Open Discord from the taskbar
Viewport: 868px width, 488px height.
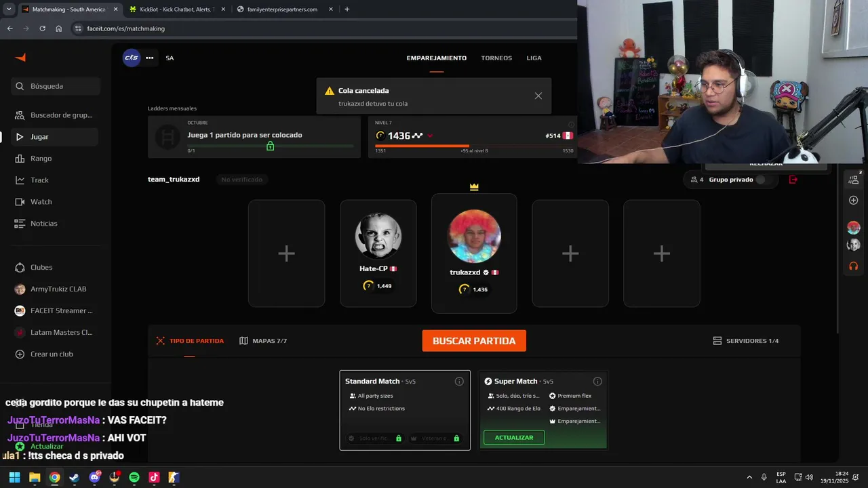coord(94,477)
